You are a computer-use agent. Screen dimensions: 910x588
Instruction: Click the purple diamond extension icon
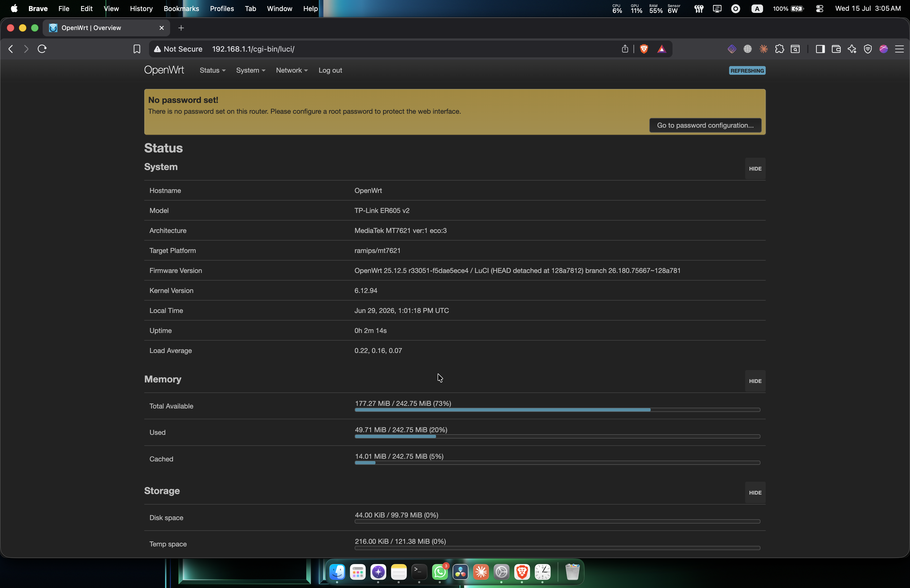[732, 49]
